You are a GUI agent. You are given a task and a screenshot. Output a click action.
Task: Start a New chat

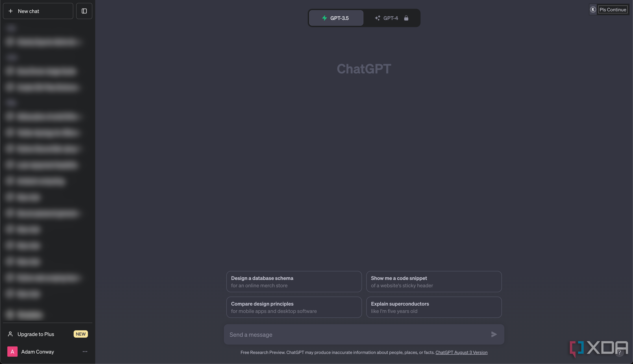point(38,11)
